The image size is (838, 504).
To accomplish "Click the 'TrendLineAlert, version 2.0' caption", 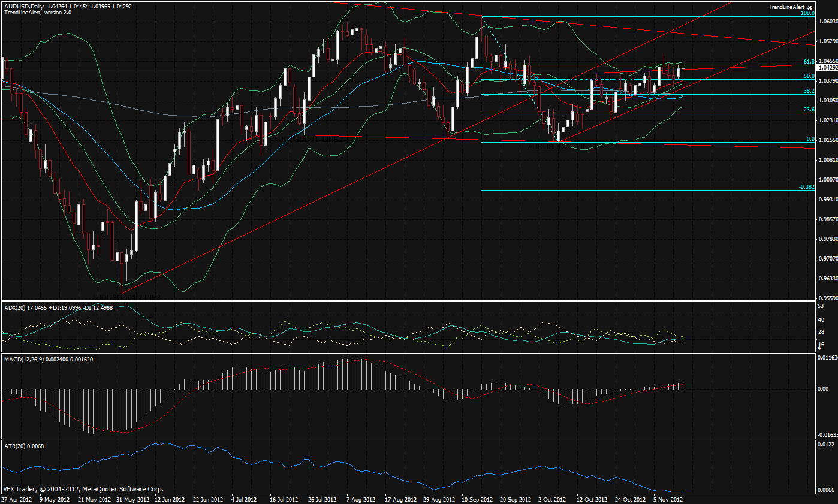I will (37, 12).
